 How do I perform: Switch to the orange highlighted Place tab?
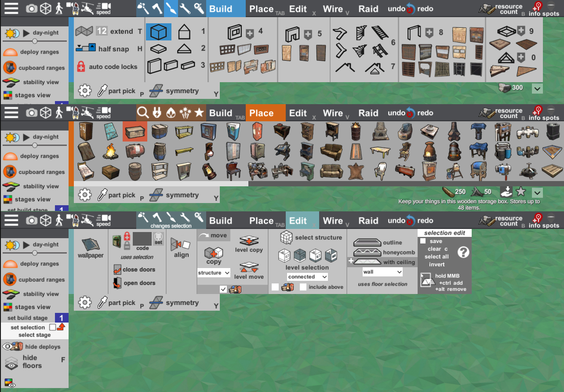(262, 113)
